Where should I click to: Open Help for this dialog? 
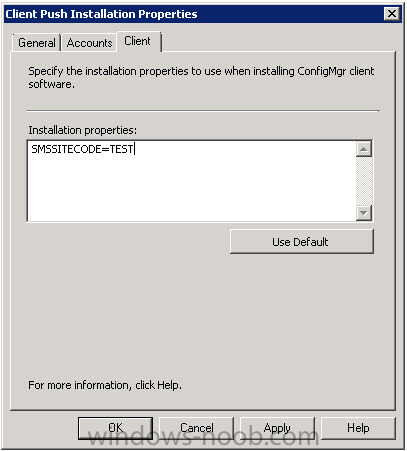[x=358, y=428]
